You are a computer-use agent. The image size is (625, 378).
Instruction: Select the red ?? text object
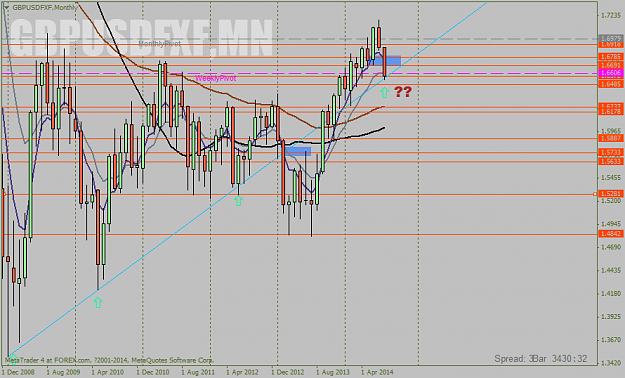pos(403,92)
